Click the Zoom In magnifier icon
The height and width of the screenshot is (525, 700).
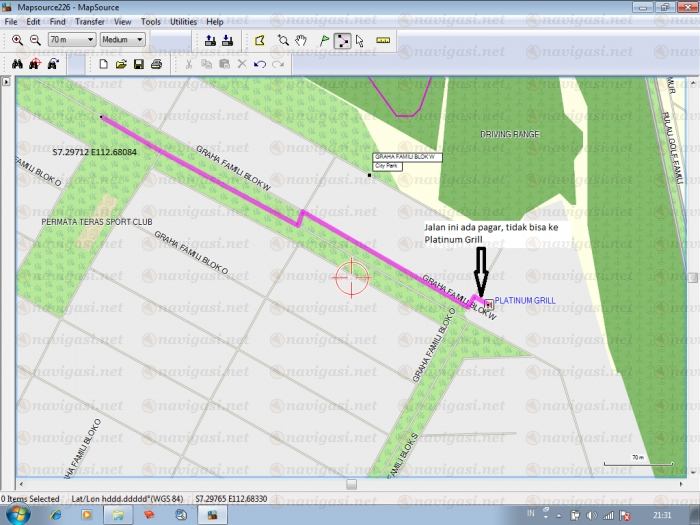tap(17, 40)
